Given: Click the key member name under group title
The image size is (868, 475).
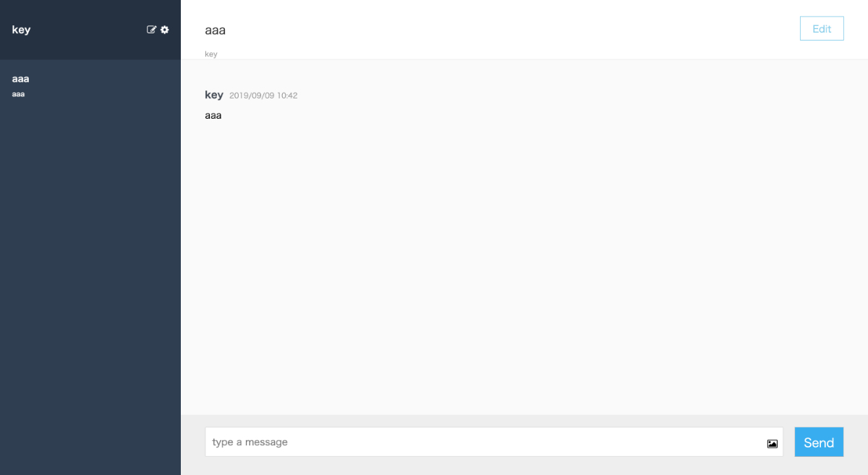Looking at the screenshot, I should pyautogui.click(x=211, y=54).
